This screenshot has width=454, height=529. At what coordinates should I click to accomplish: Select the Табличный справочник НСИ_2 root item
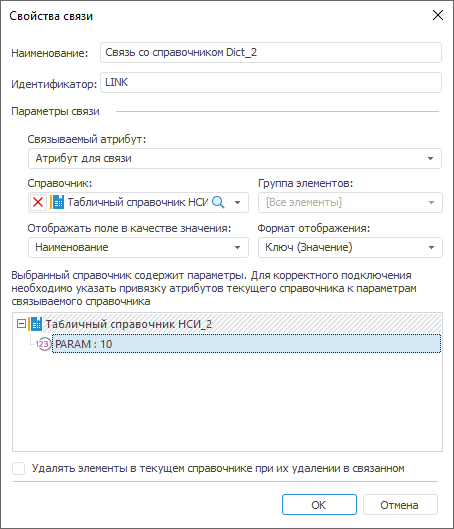tap(129, 324)
